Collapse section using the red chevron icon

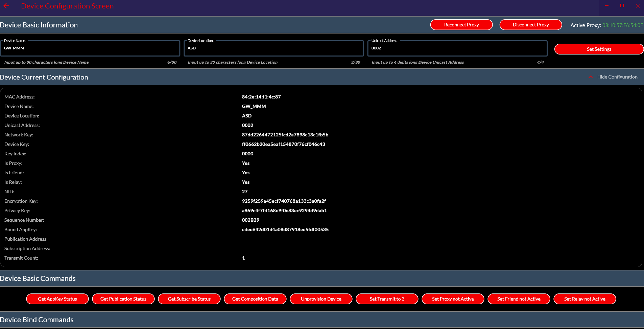pyautogui.click(x=590, y=77)
